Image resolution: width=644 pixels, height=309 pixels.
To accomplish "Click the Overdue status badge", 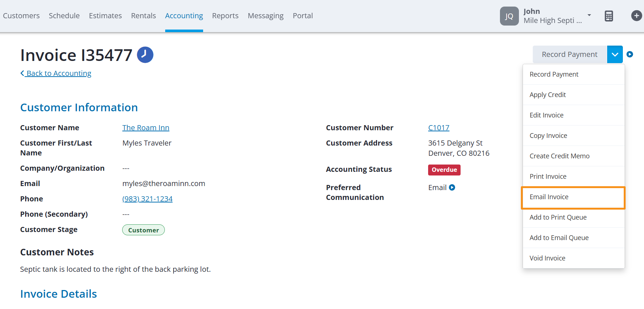I will point(444,170).
